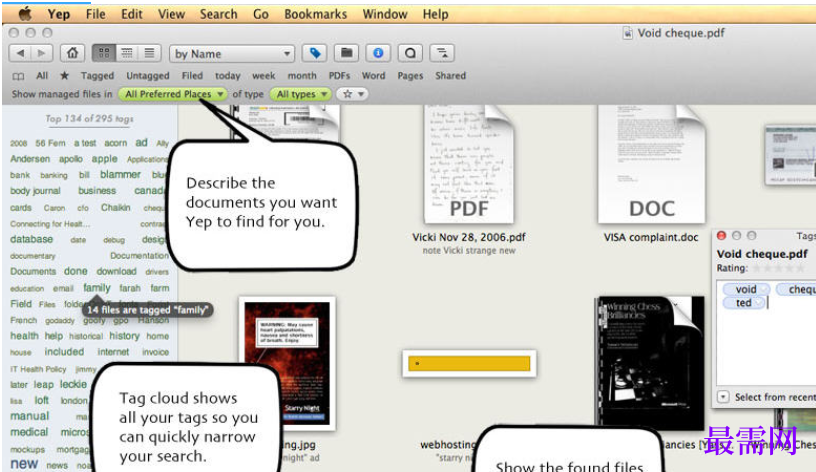Open the Help menu
Screen dimensions: 816x472
436,14
